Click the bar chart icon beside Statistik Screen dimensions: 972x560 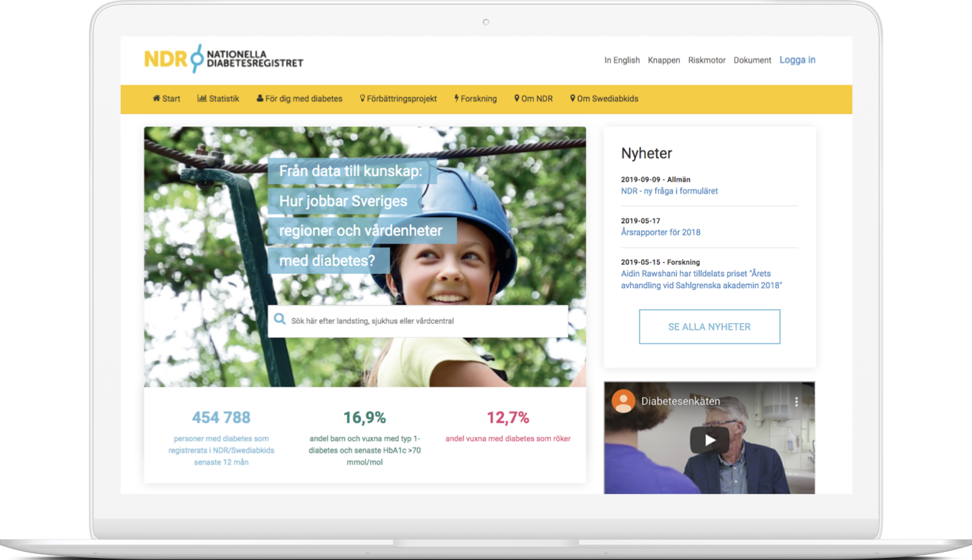tap(202, 99)
